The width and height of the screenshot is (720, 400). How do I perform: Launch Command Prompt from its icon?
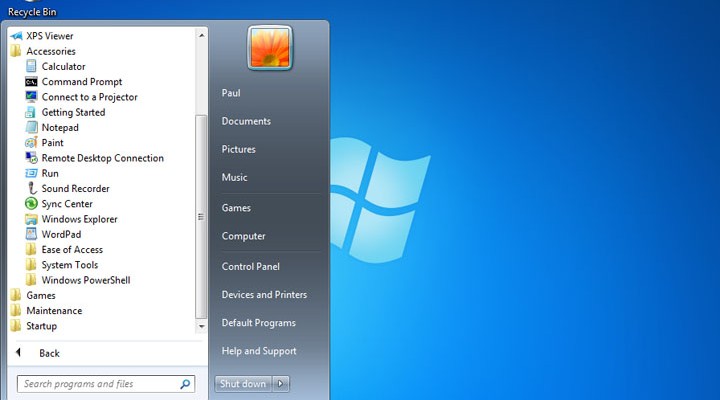(31, 82)
